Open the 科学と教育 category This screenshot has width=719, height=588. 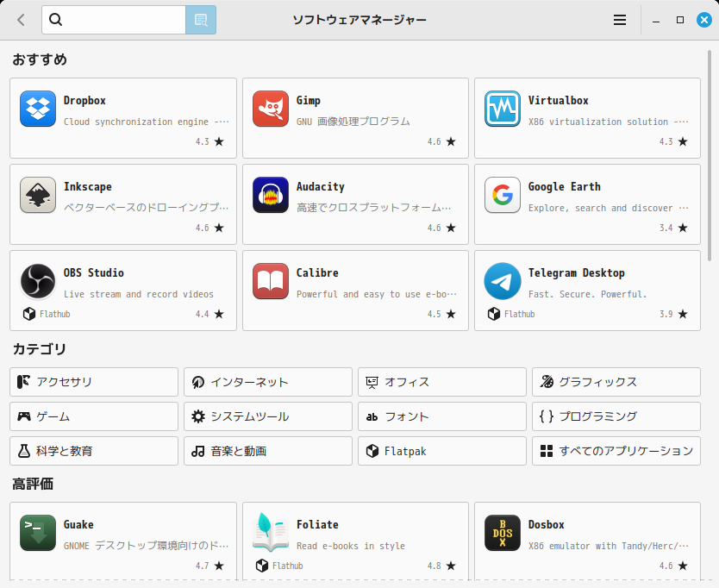pos(94,451)
